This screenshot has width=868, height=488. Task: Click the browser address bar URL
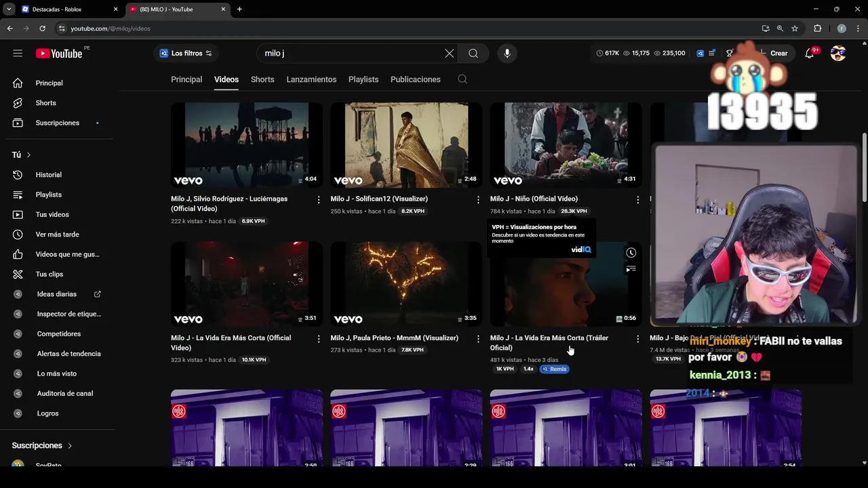click(111, 28)
